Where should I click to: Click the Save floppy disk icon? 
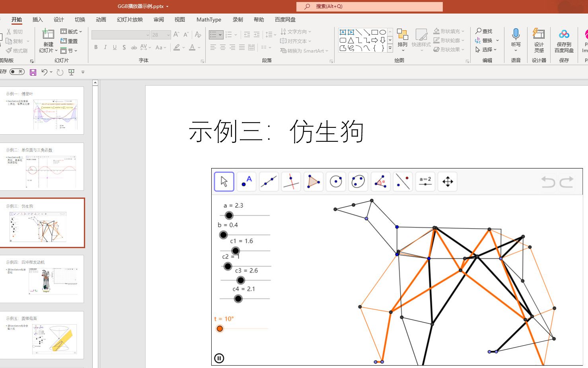pyautogui.click(x=33, y=72)
